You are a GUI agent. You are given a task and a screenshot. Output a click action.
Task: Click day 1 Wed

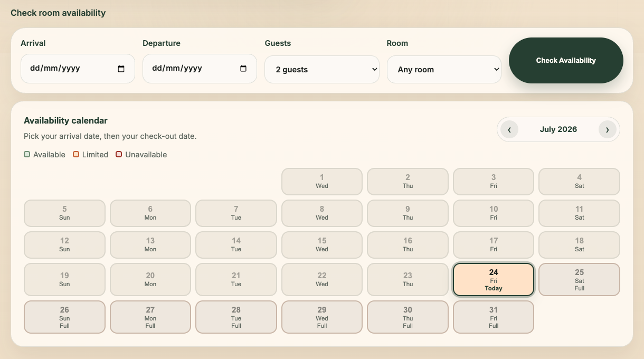(322, 182)
